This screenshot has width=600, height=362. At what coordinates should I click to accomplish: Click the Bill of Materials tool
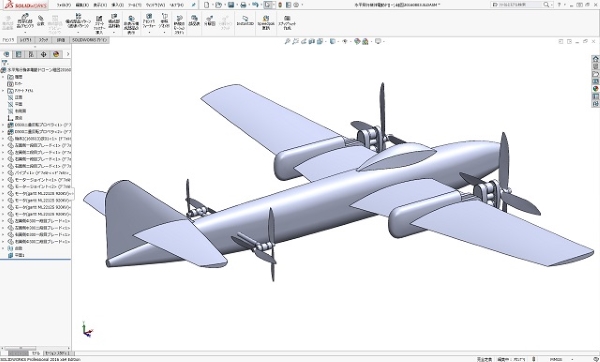(x=194, y=20)
